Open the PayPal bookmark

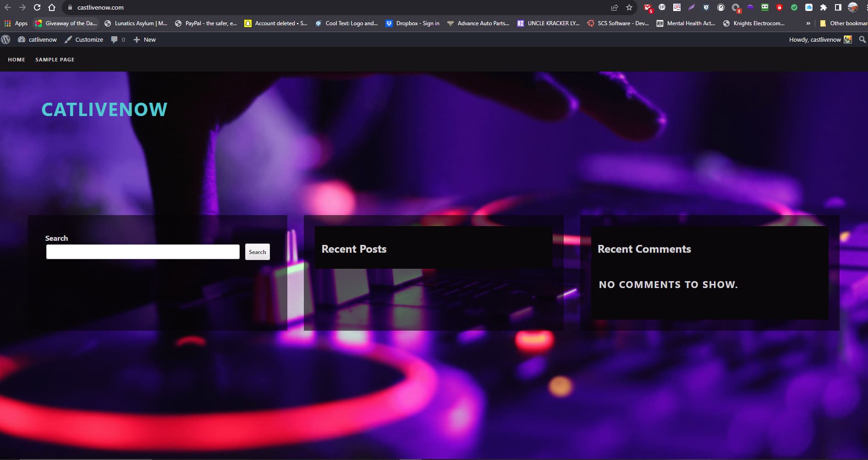[x=206, y=23]
